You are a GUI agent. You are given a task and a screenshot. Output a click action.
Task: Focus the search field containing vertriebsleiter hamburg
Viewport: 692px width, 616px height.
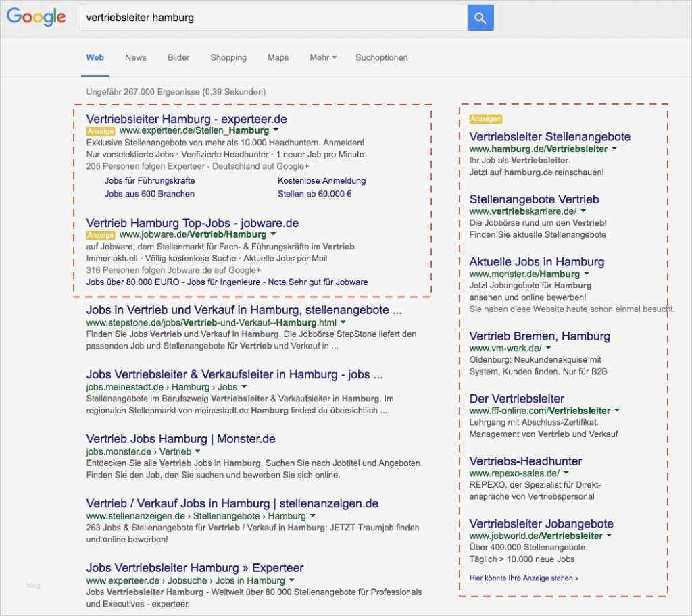coord(273,18)
